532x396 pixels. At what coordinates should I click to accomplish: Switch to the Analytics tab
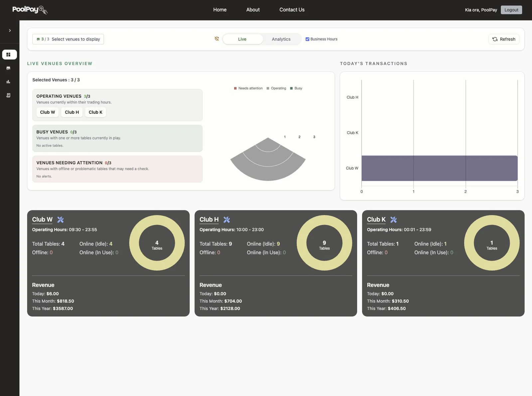click(281, 39)
